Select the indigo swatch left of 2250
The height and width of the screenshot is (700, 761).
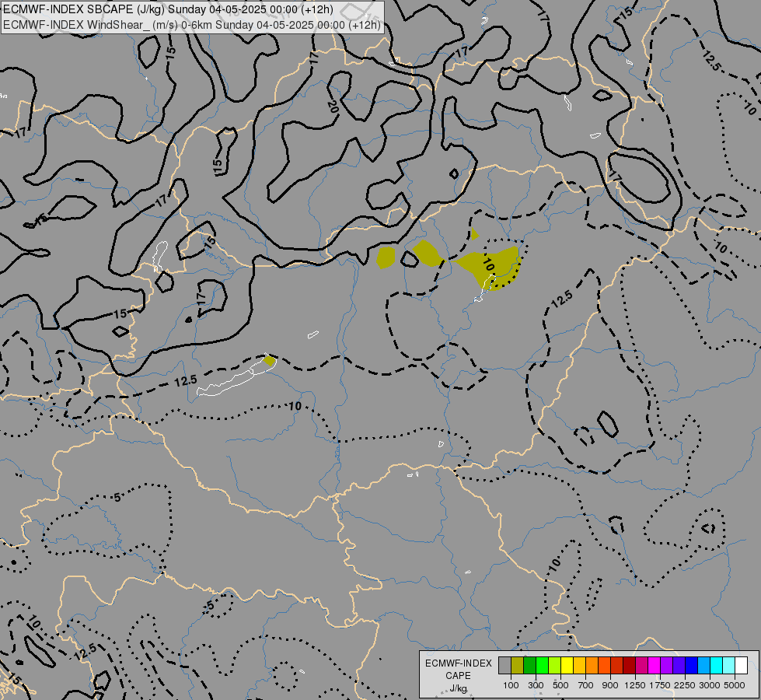pos(679,666)
